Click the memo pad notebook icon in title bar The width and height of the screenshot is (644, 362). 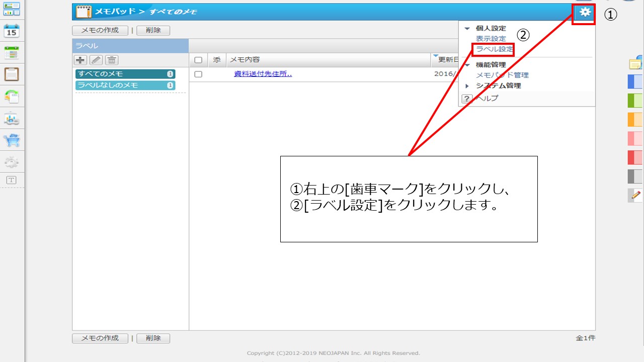click(84, 12)
